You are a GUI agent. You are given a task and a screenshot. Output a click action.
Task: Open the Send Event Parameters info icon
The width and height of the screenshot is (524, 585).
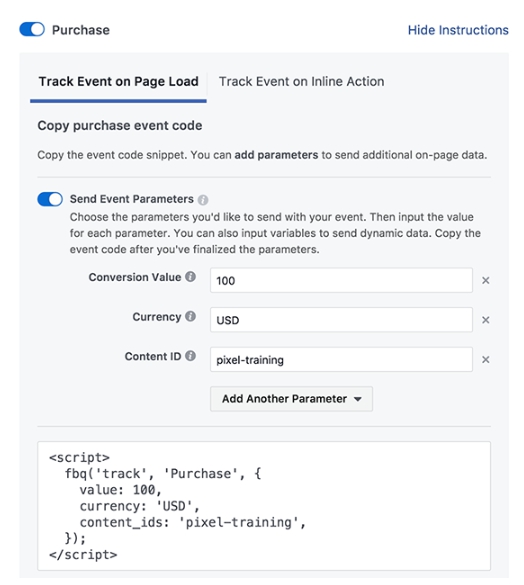[x=203, y=200]
